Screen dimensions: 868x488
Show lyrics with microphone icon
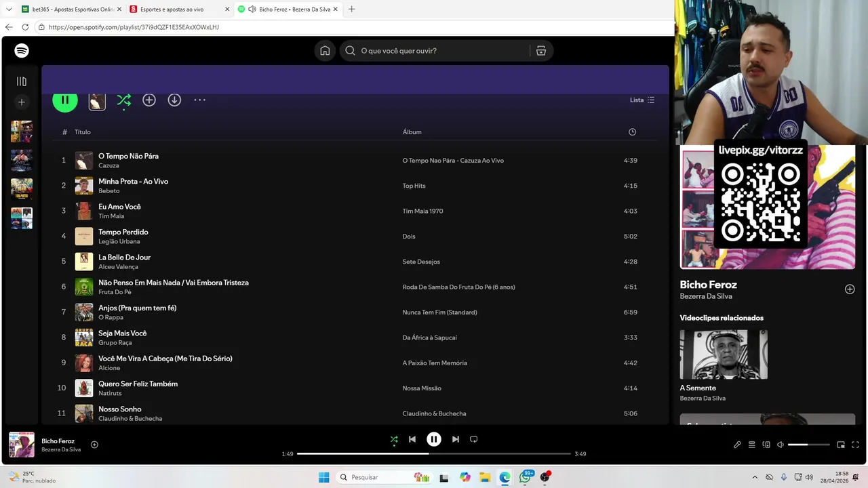[737, 445]
